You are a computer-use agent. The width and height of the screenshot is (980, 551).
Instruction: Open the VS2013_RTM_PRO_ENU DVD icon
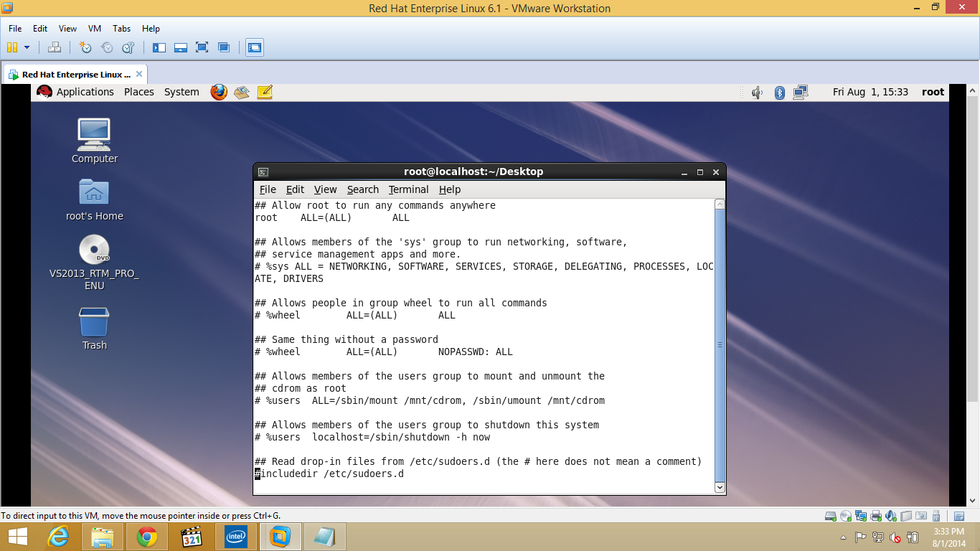tap(94, 262)
